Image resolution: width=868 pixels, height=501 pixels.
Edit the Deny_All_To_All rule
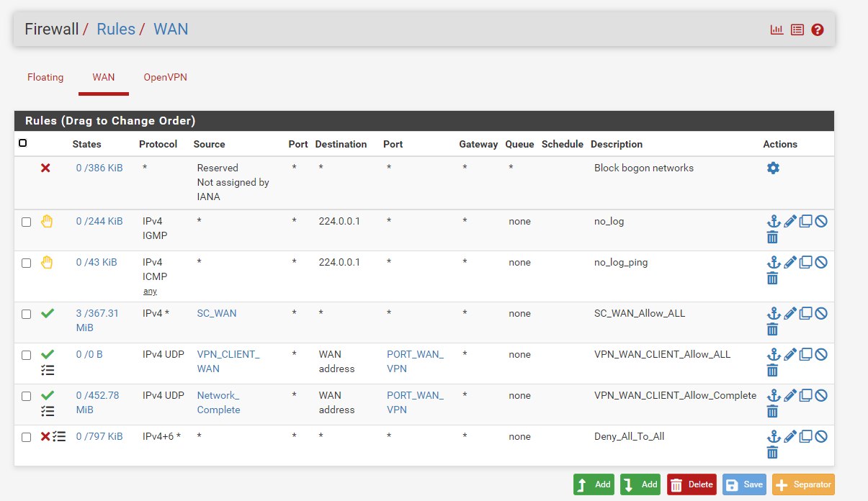coord(790,436)
